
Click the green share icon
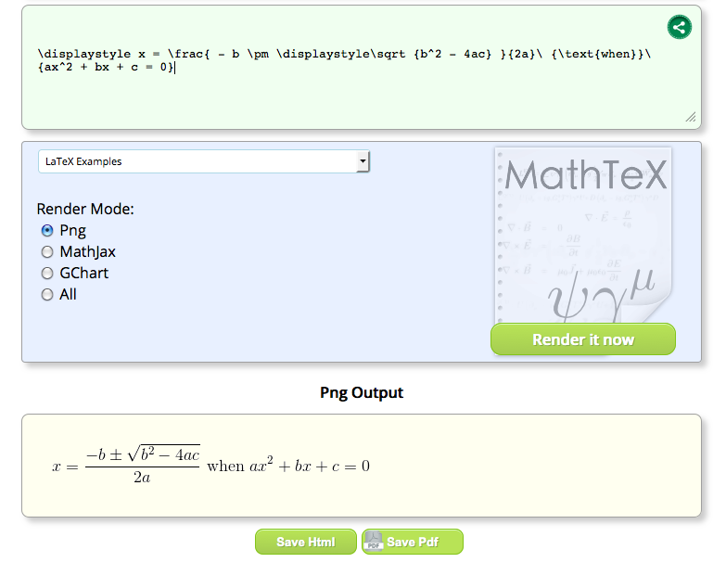point(680,27)
